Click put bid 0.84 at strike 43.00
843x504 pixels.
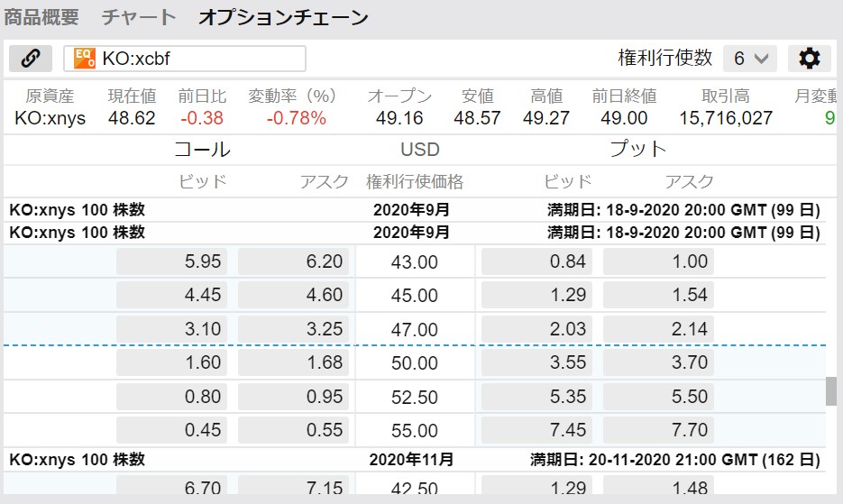coord(536,261)
